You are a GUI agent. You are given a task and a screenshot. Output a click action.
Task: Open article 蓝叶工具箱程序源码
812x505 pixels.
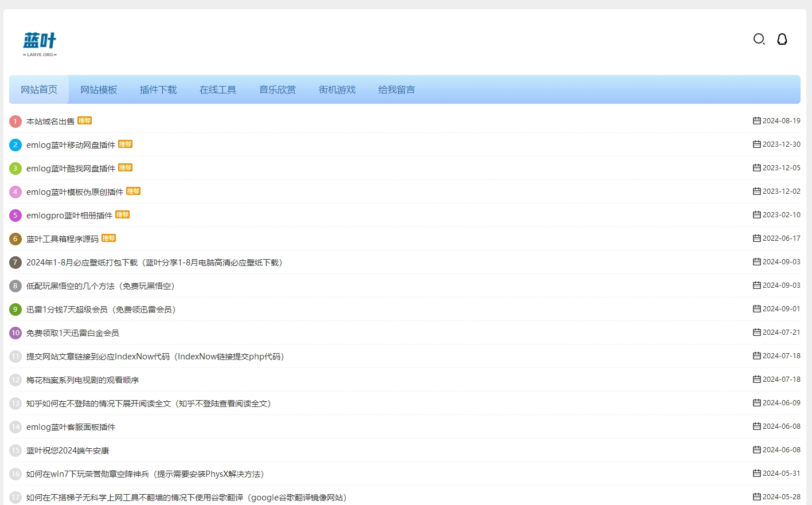click(x=63, y=239)
